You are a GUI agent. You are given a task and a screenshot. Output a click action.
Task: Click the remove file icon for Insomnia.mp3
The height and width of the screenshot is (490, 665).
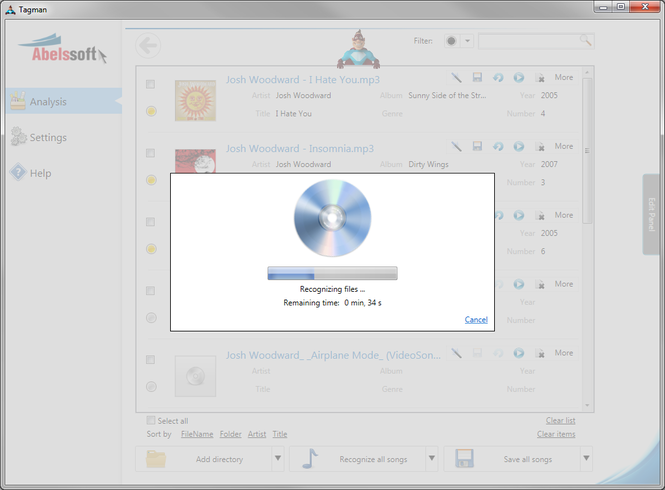540,147
